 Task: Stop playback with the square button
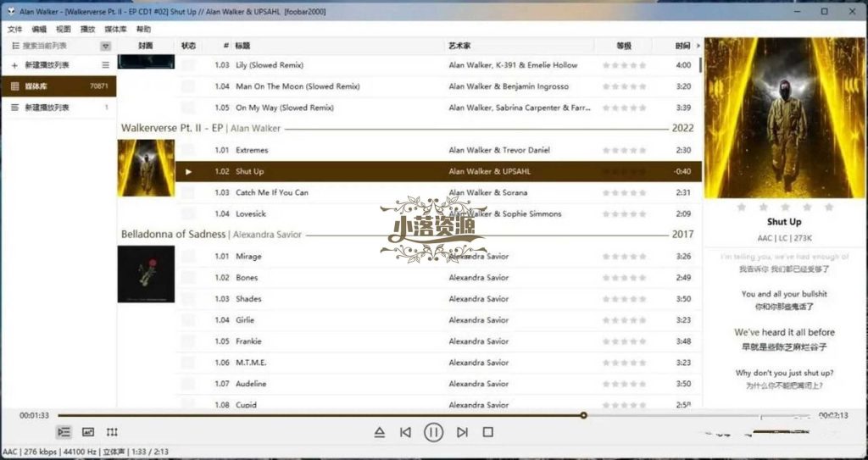coord(487,432)
